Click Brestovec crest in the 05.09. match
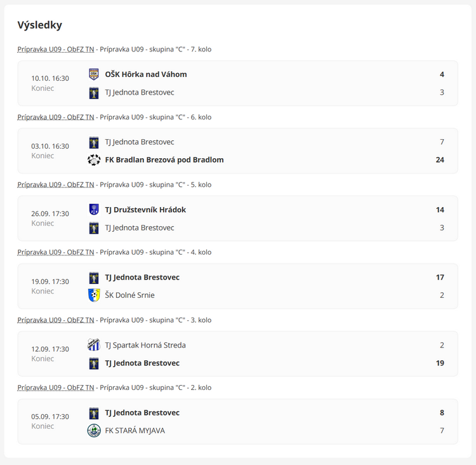476x465 pixels. click(94, 413)
